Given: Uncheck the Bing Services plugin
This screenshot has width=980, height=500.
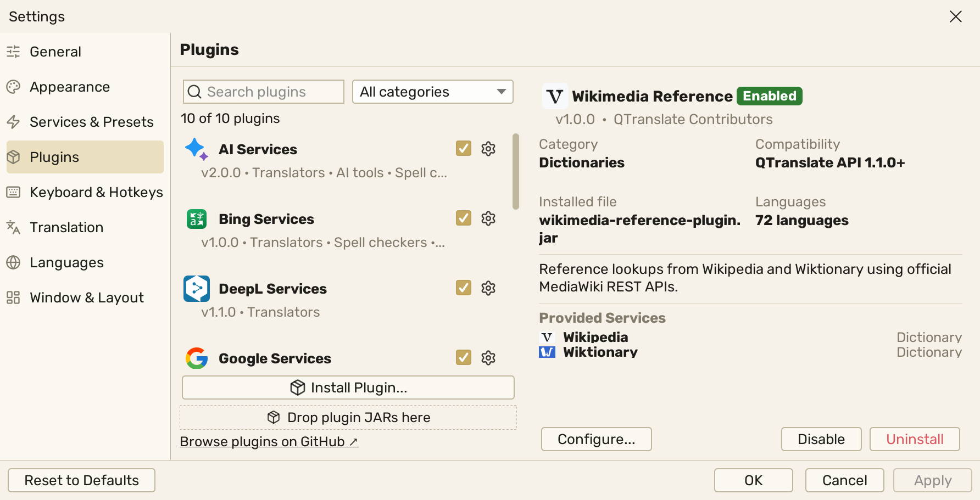Looking at the screenshot, I should (464, 218).
